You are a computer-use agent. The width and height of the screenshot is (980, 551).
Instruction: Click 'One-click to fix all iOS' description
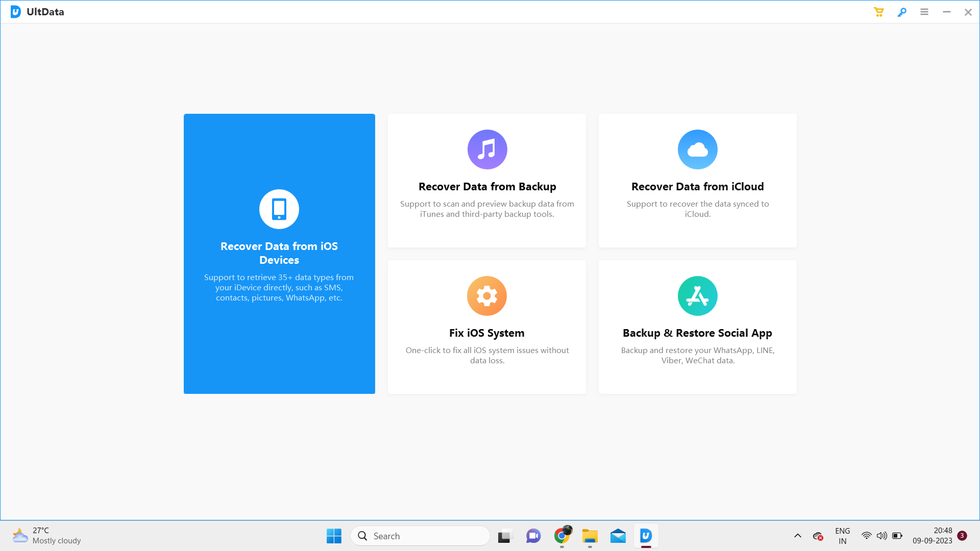tap(487, 356)
